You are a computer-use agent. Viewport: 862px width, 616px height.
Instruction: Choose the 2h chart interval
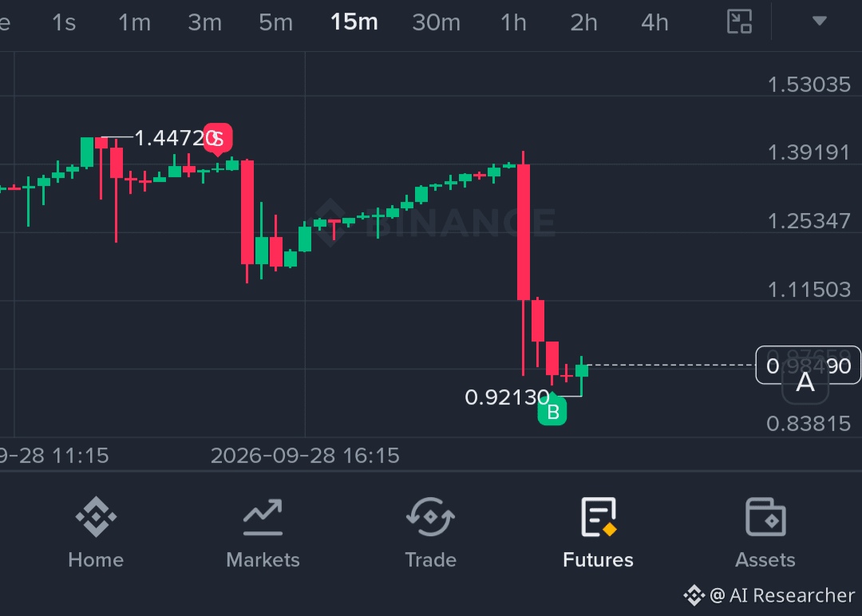(x=583, y=22)
